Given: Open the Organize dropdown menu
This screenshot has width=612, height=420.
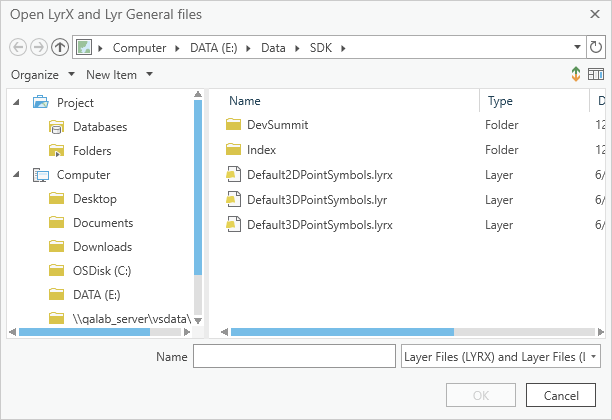Looking at the screenshot, I should [x=43, y=75].
